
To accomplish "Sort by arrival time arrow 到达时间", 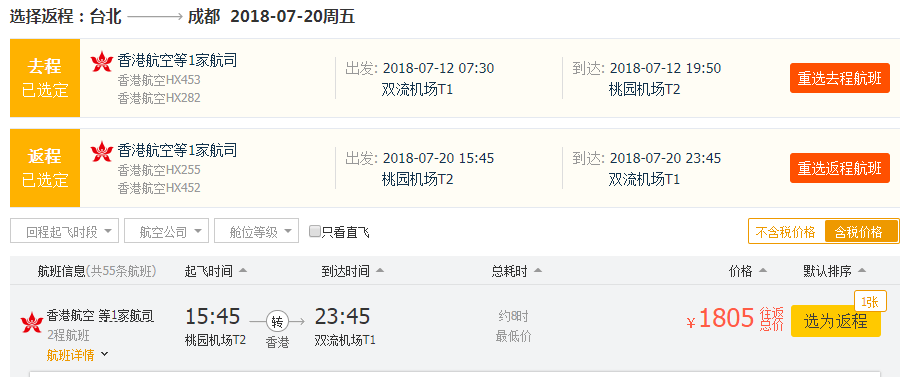I will (x=379, y=271).
